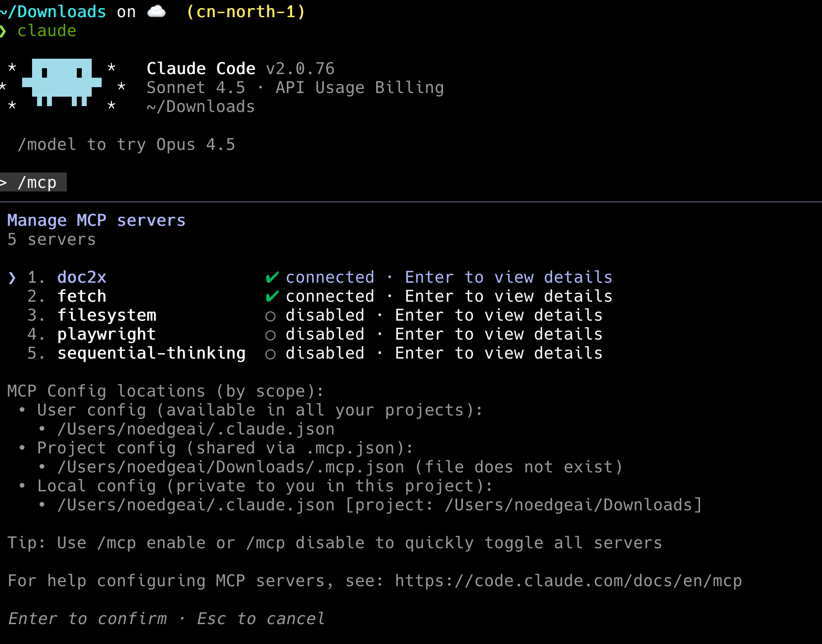Click 'Enter to view details' on filesystem row
This screenshot has width=822, height=644.
click(x=499, y=315)
